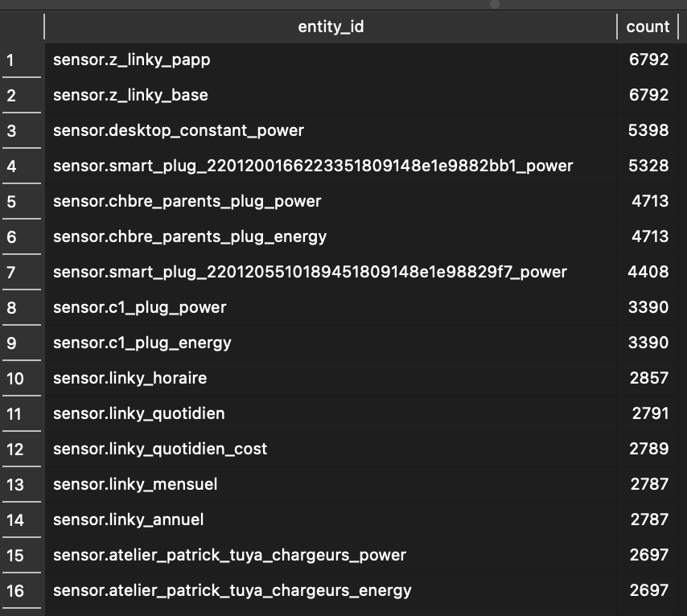Click sensor.linky_horaire cell
The image size is (687, 616).
331,379
